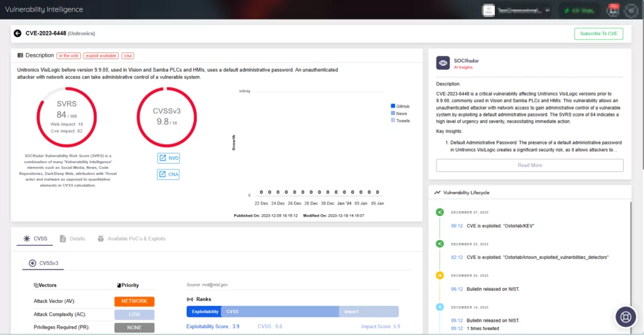Click the 'Web Impact: 18' value
The width and height of the screenshot is (644, 335).
[x=67, y=124]
